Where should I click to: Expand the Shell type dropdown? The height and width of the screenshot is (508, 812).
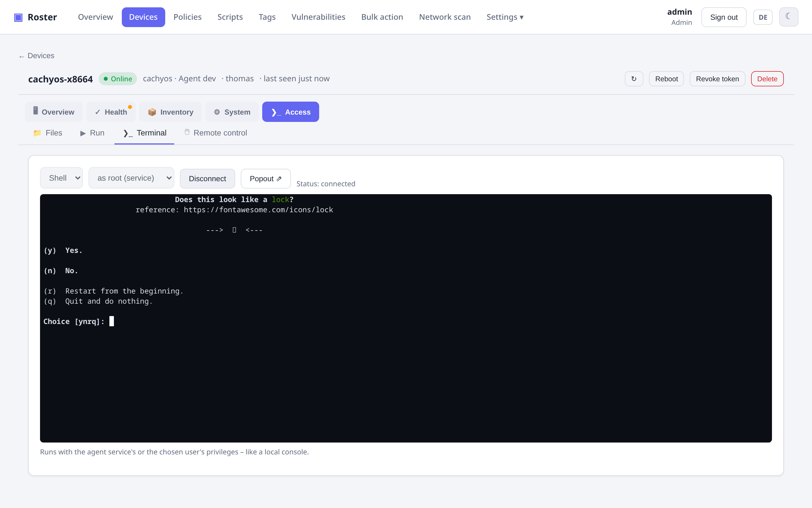tap(61, 178)
